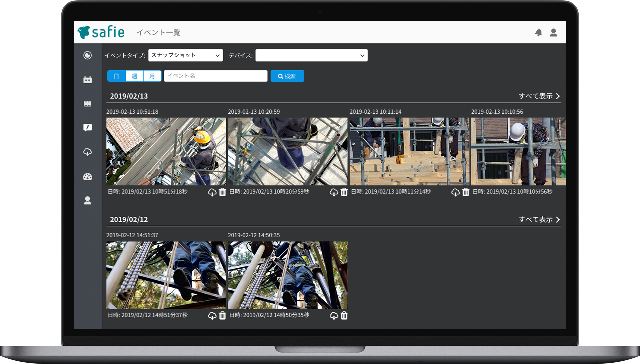Click the イベント名 input field
The image size is (640, 364).
215,76
